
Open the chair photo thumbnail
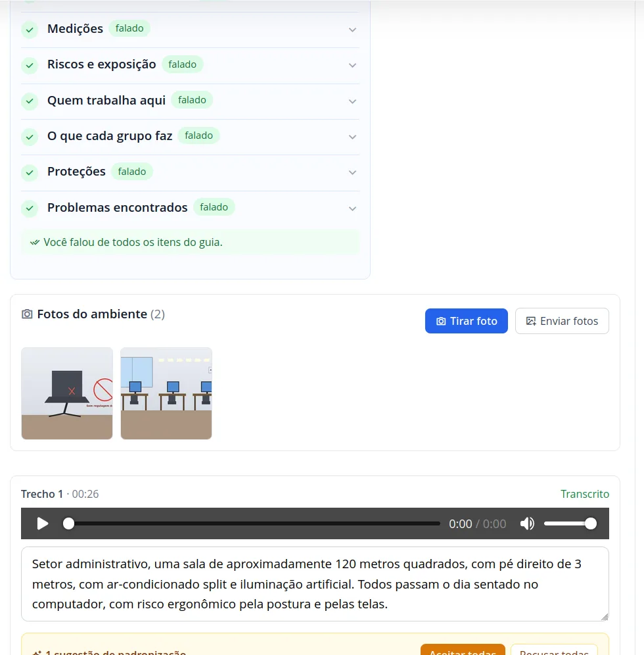click(x=67, y=393)
